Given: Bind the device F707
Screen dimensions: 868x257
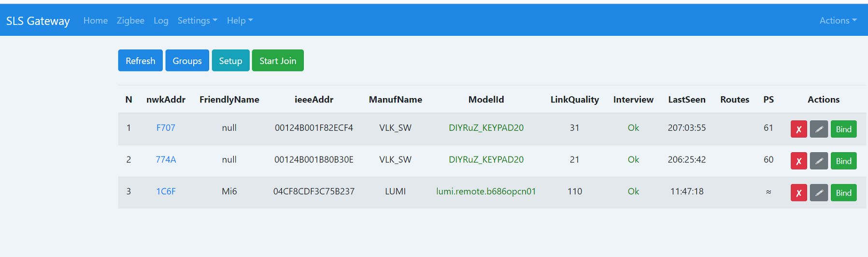Looking at the screenshot, I should click(x=843, y=129).
